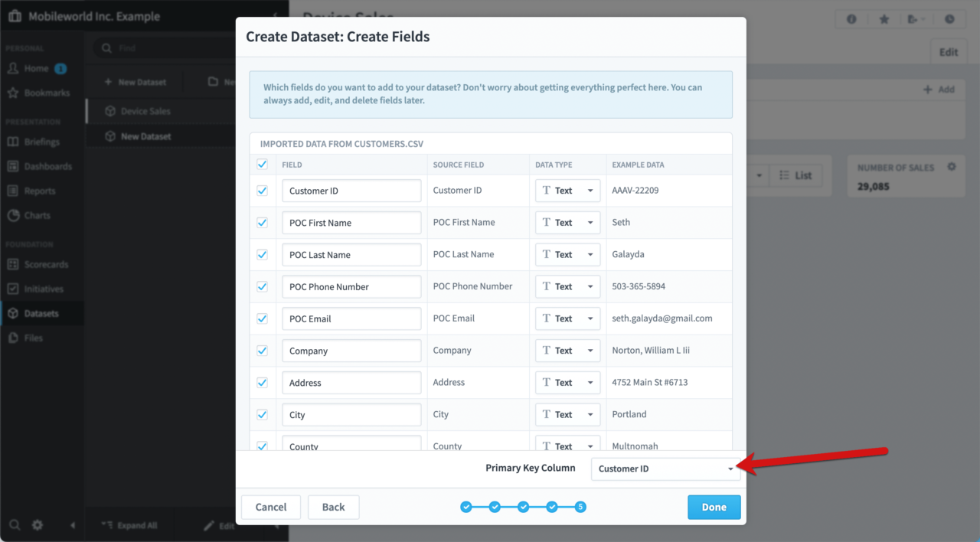Click the Done button to finish

[x=713, y=507]
